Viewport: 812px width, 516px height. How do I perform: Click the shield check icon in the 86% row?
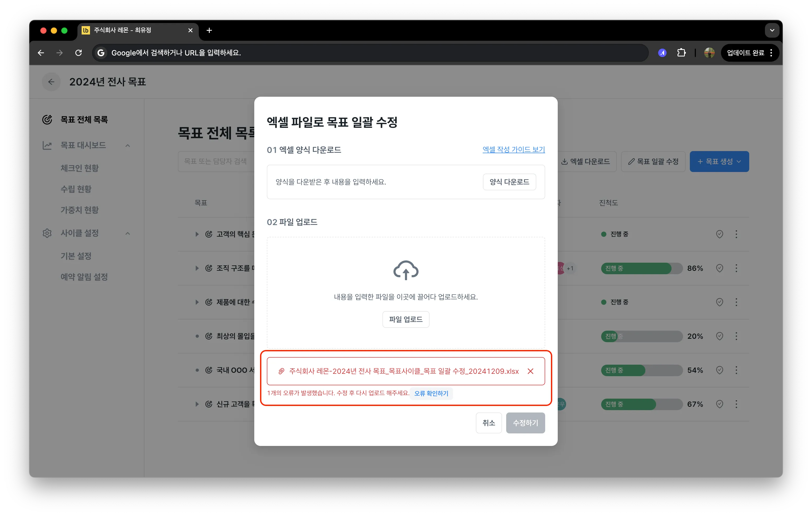click(719, 268)
